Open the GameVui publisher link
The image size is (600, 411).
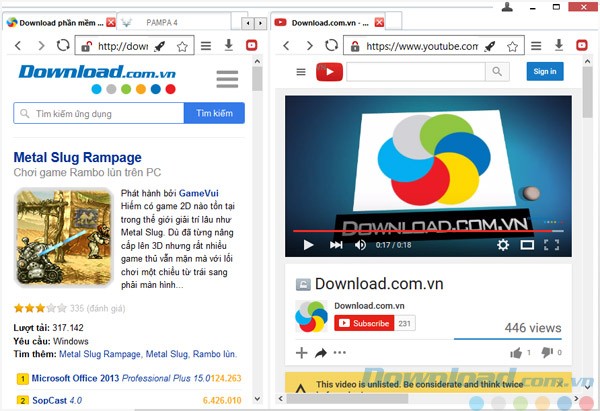tap(199, 193)
